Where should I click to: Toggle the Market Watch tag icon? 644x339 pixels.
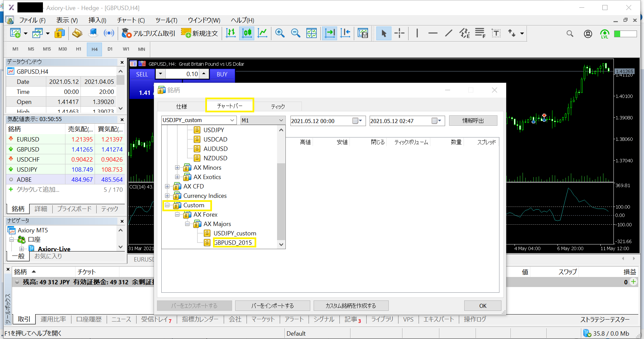[x=77, y=33]
